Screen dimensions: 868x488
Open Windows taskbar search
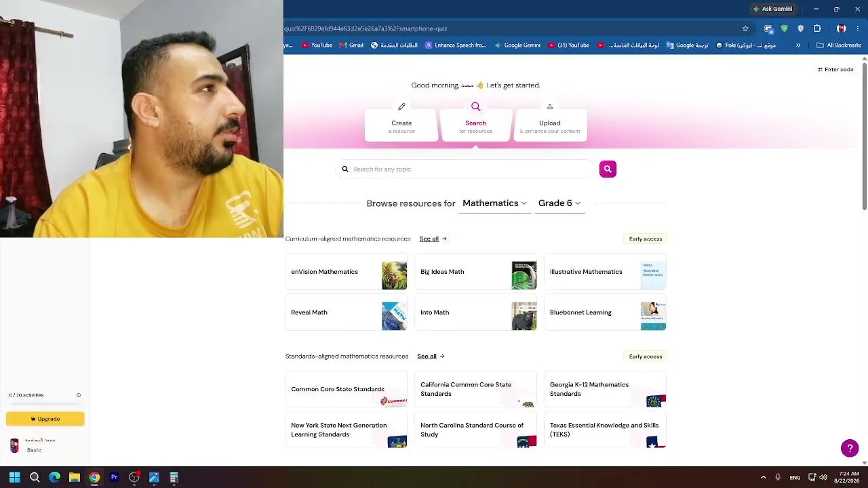[x=35, y=477]
